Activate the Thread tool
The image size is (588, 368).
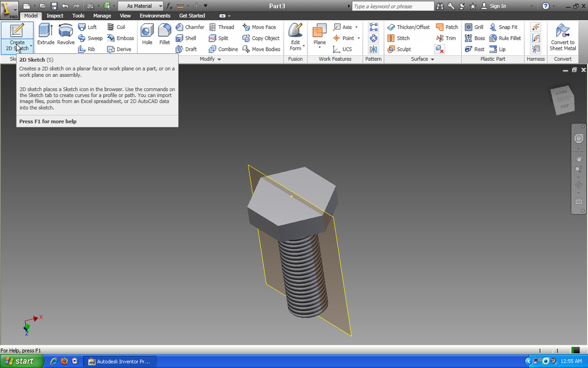[x=221, y=27]
